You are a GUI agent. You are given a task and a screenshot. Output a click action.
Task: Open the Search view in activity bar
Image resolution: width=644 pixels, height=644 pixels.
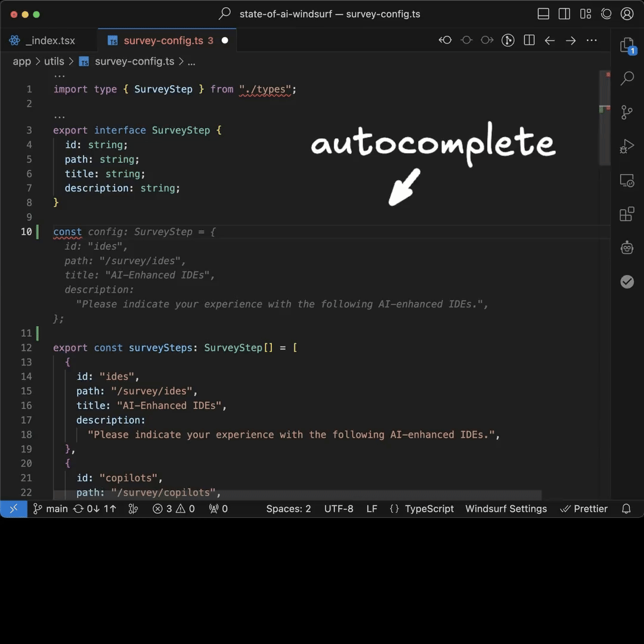(627, 78)
